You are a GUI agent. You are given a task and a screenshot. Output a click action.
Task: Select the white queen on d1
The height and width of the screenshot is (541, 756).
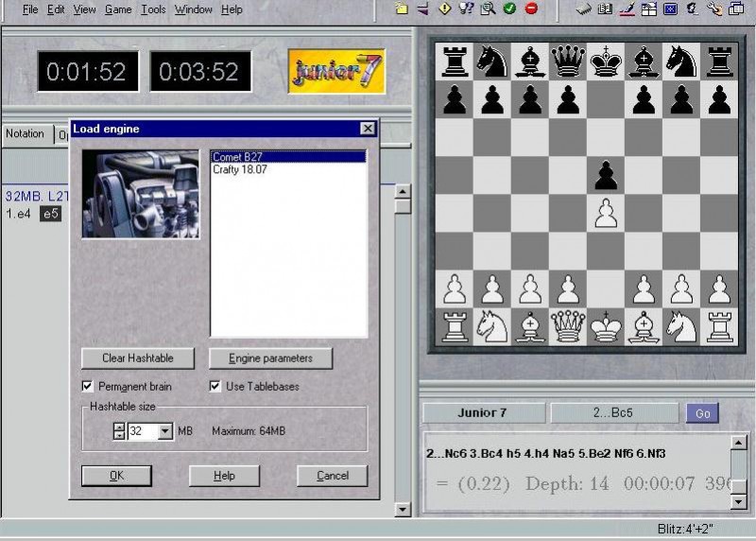pyautogui.click(x=568, y=326)
